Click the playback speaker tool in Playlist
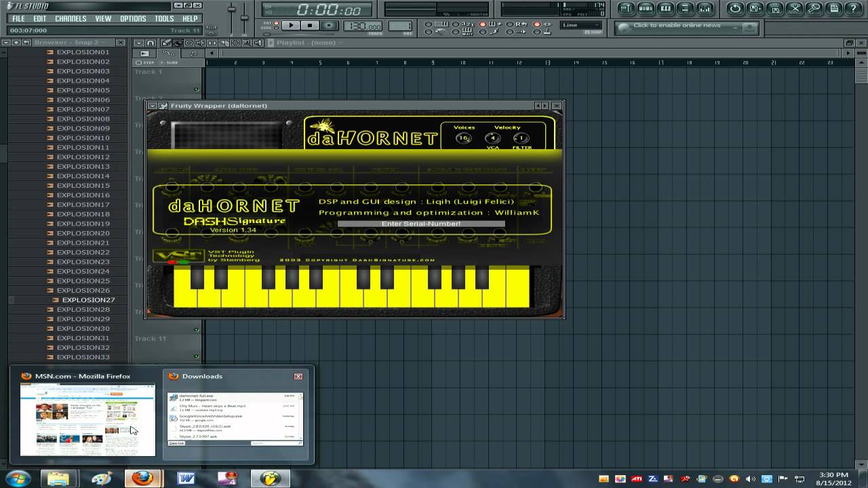868x488 pixels. 258,43
